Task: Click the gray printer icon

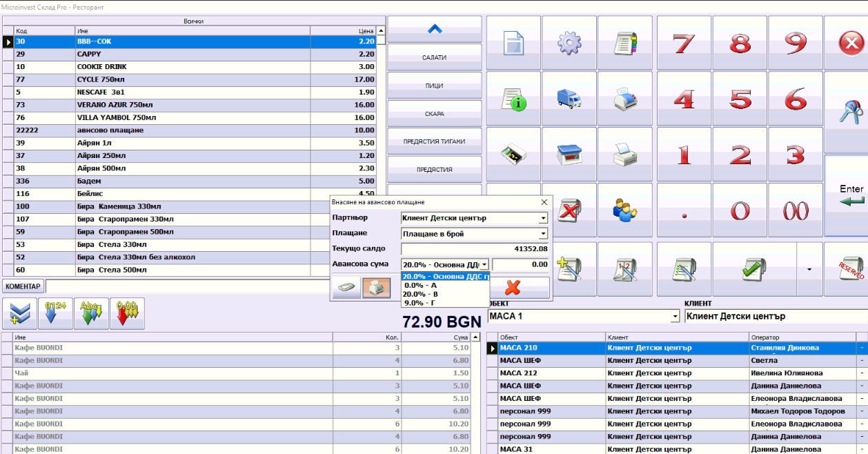Action: click(x=625, y=155)
